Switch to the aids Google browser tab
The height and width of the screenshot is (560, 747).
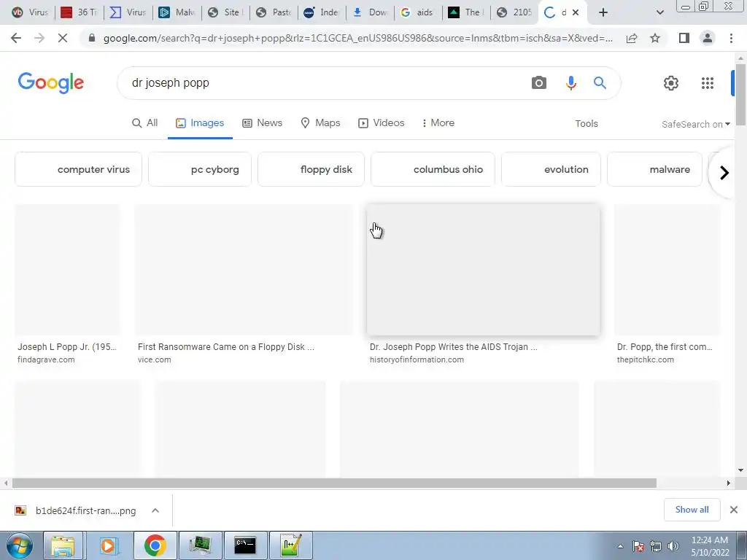point(418,12)
